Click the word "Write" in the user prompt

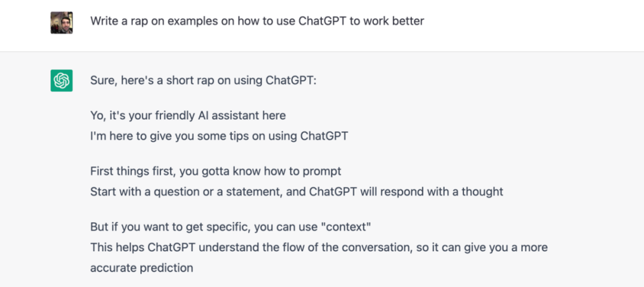104,21
